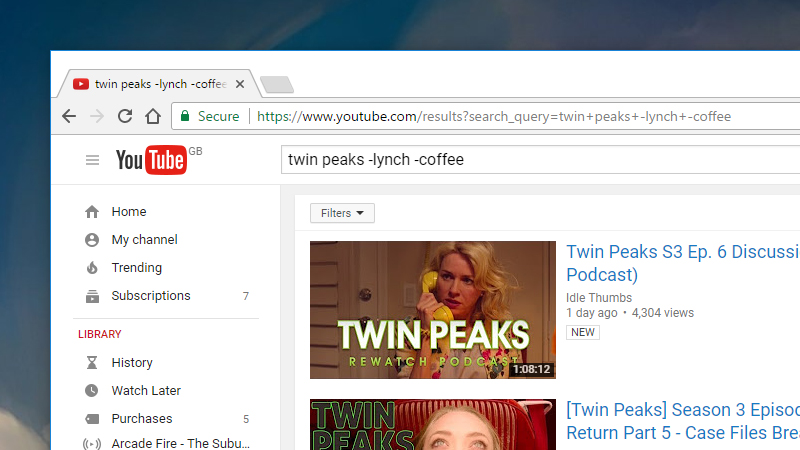Viewport: 800px width, 450px height.
Task: Go back with the browser back arrow
Action: point(69,116)
